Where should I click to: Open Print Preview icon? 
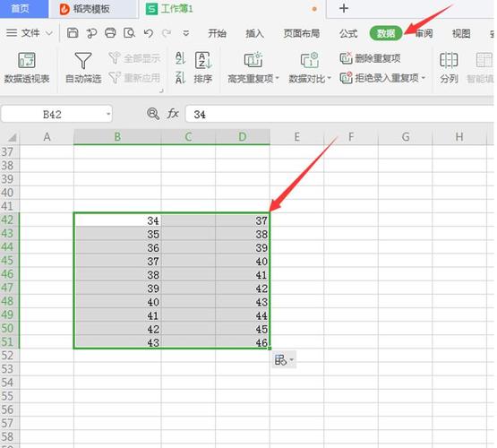point(129,32)
